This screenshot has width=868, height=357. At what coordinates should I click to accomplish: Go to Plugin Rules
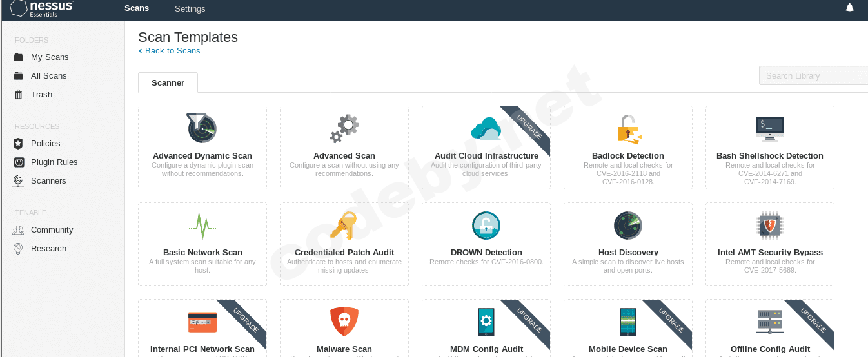click(54, 162)
